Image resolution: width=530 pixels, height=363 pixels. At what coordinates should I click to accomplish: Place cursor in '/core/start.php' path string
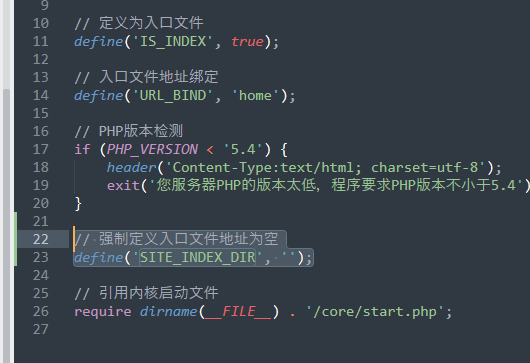[375, 312]
